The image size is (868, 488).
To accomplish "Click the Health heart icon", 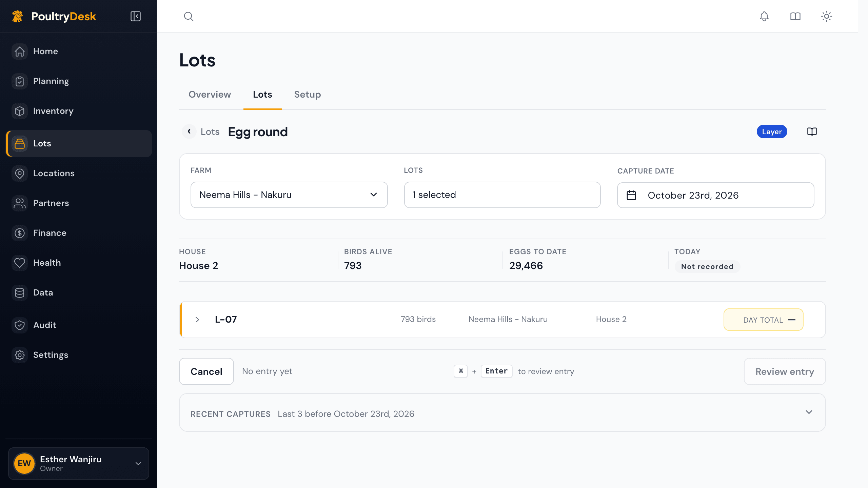I will 20,263.
